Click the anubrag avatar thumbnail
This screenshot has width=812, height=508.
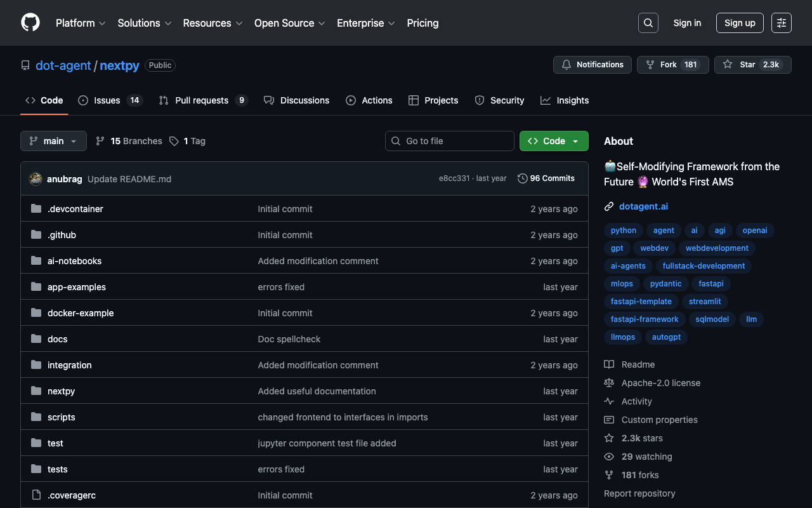(36, 179)
